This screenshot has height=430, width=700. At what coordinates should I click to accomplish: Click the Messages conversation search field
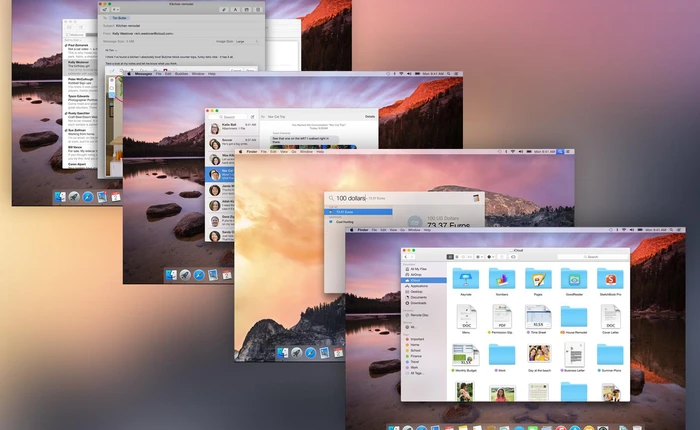pos(228,117)
